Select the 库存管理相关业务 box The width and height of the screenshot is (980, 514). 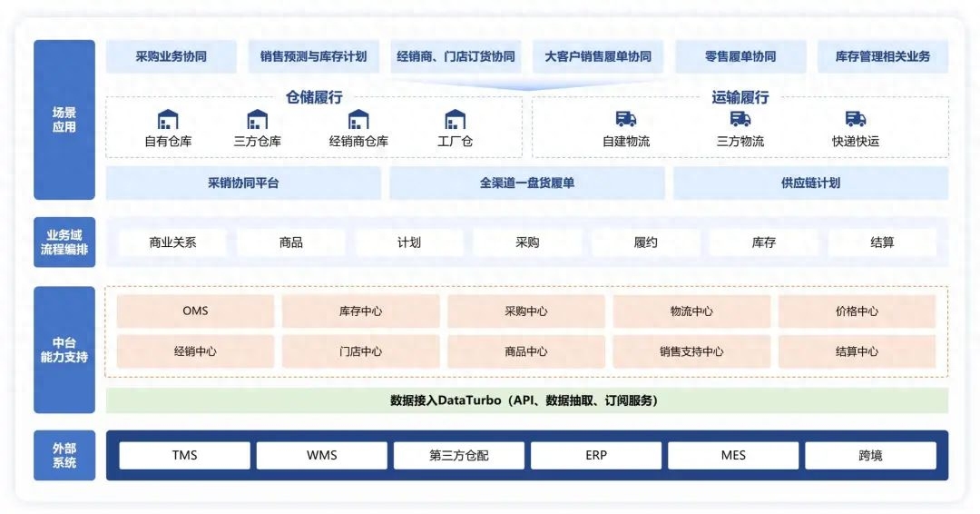tap(883, 56)
